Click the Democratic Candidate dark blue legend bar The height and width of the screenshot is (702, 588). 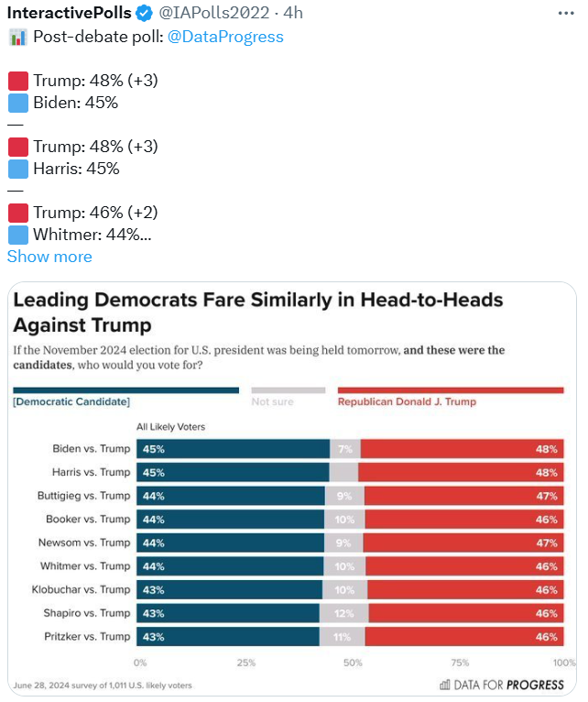pyautogui.click(x=125, y=390)
